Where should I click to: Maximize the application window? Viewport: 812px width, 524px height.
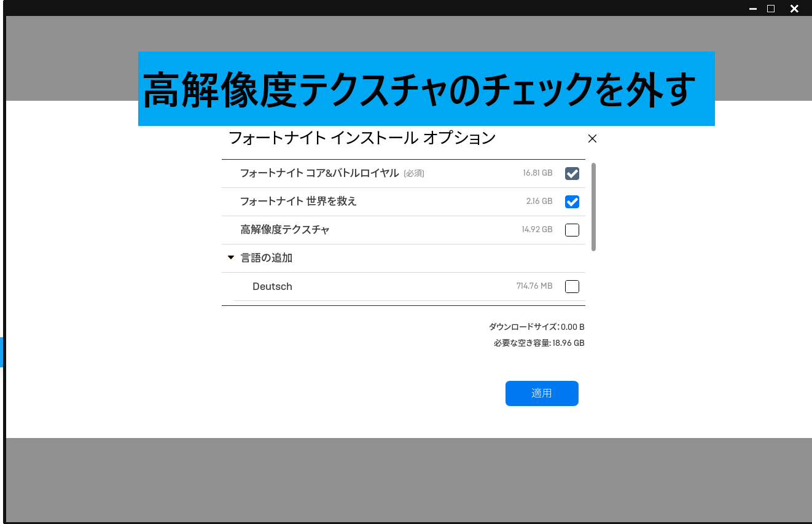[x=771, y=9]
